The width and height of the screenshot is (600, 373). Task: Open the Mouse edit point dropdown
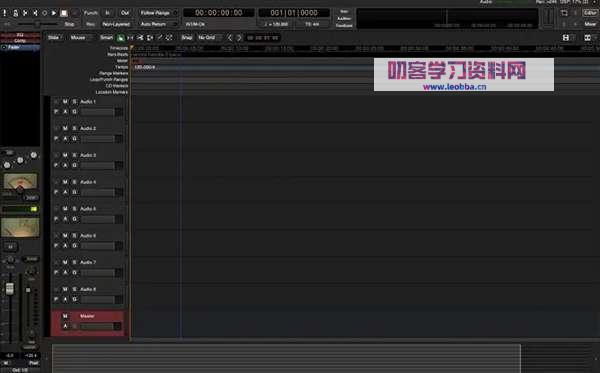point(80,37)
